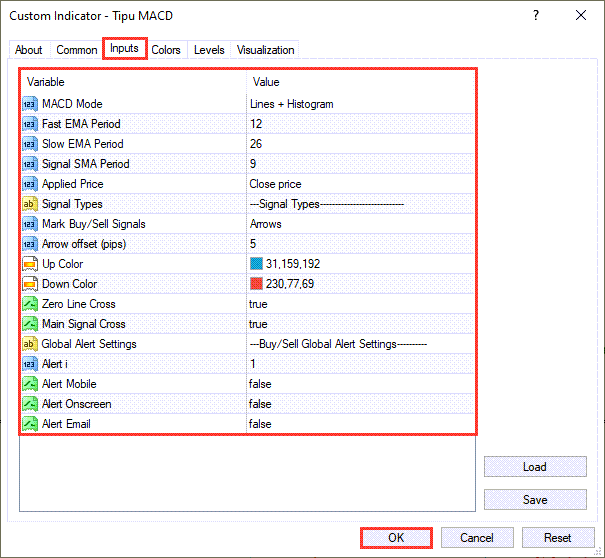Click the Load button
Image resolution: width=605 pixels, height=558 pixels.
click(534, 467)
